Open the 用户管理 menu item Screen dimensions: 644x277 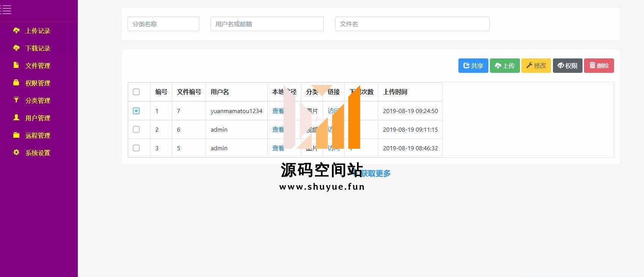tap(38, 118)
